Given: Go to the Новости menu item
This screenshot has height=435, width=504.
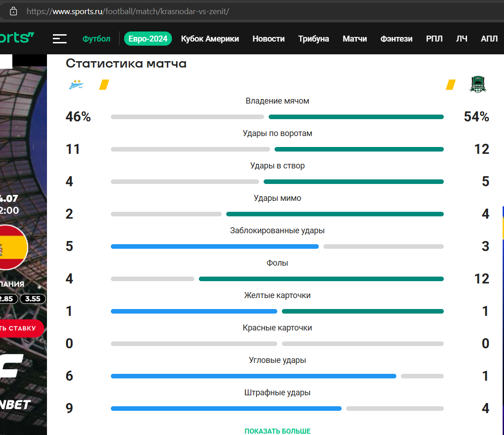Looking at the screenshot, I should [x=268, y=39].
